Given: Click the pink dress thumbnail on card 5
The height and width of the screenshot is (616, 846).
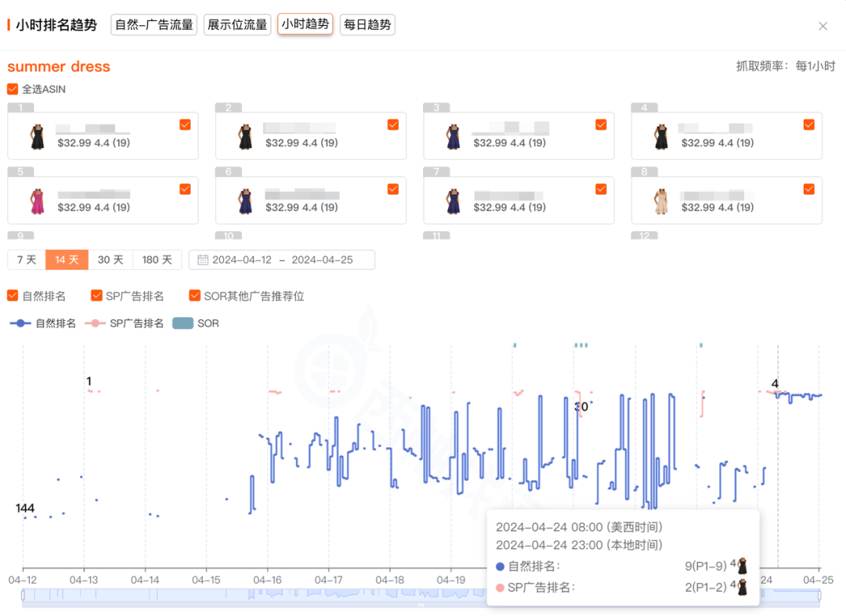Looking at the screenshot, I should [x=34, y=199].
